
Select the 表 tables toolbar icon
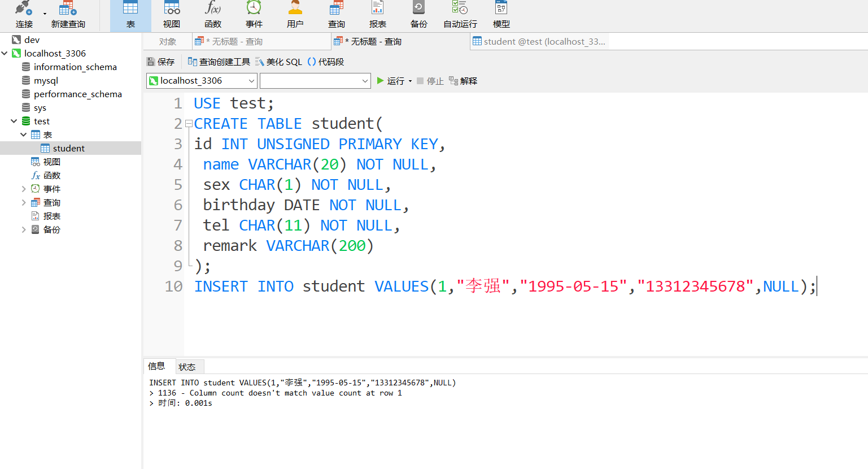(130, 15)
